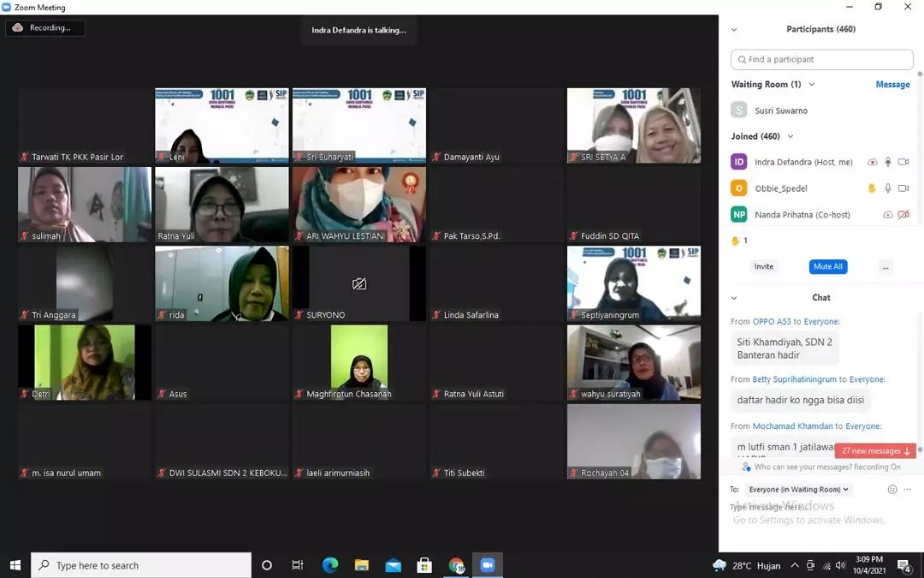
Task: Open Microsoft Edge from the taskbar
Action: pos(330,565)
